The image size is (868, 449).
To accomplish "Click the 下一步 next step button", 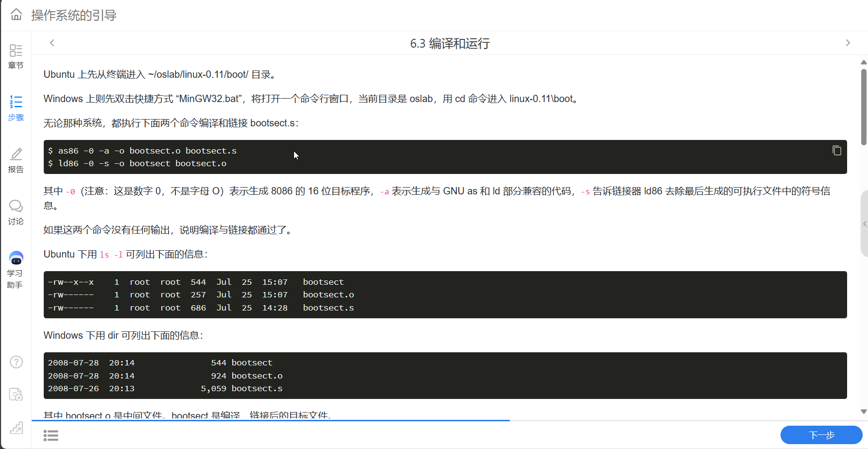I will 821,435.
